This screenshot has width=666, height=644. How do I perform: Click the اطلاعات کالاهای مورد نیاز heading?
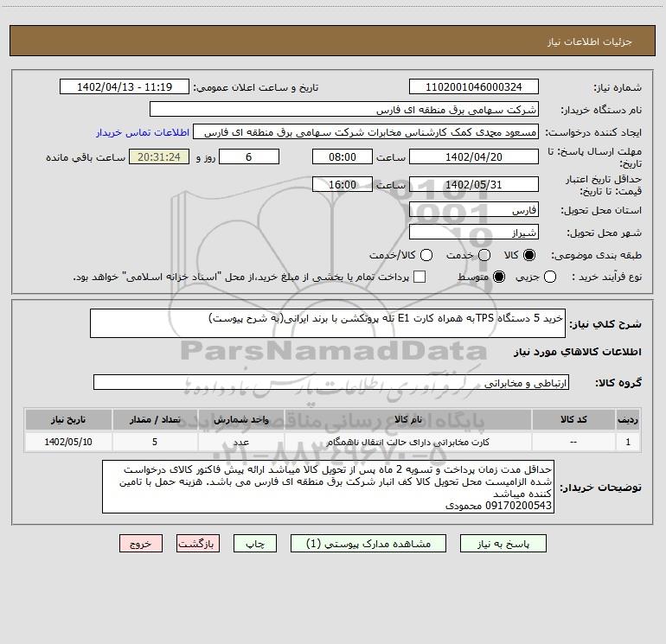578,352
